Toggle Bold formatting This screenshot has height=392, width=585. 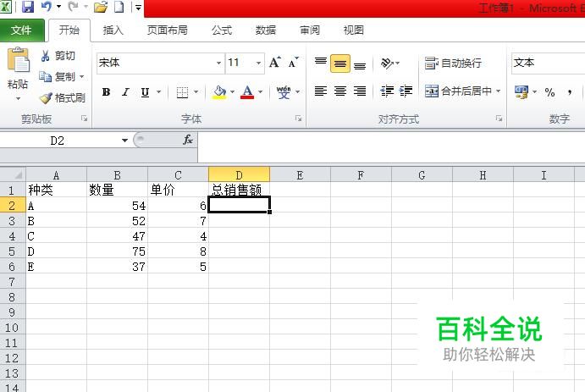[x=107, y=91]
